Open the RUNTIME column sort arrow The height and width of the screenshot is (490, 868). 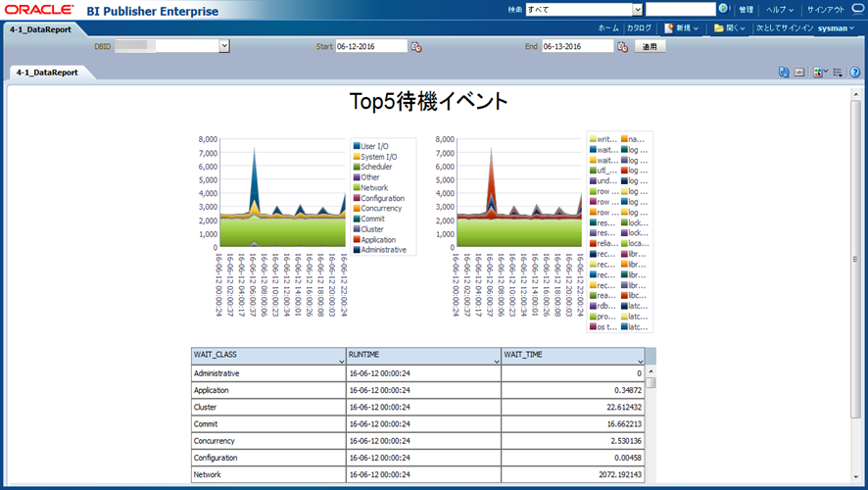(x=496, y=362)
